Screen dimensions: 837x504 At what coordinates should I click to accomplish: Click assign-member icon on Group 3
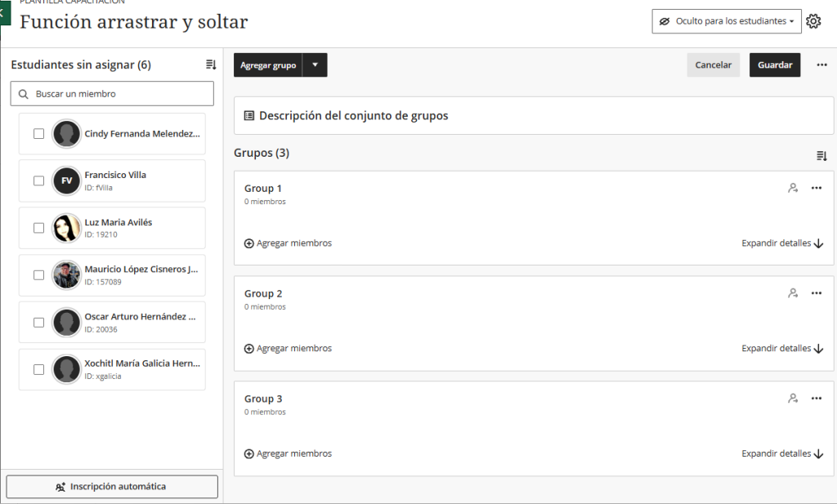coord(793,398)
